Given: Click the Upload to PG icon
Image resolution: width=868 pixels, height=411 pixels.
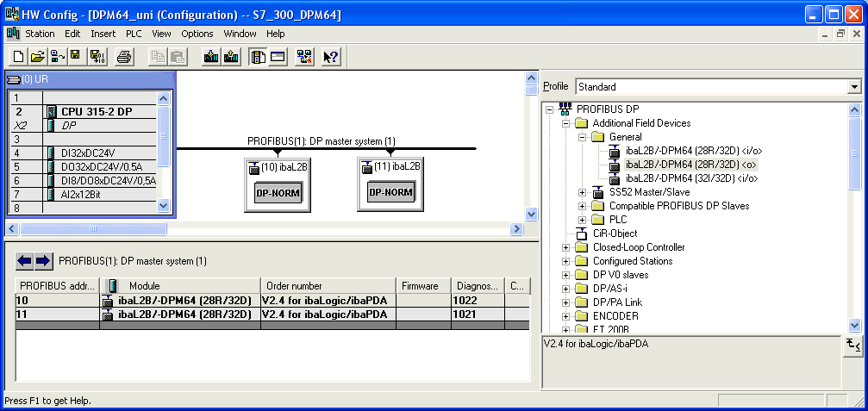Looking at the screenshot, I should pos(230,57).
